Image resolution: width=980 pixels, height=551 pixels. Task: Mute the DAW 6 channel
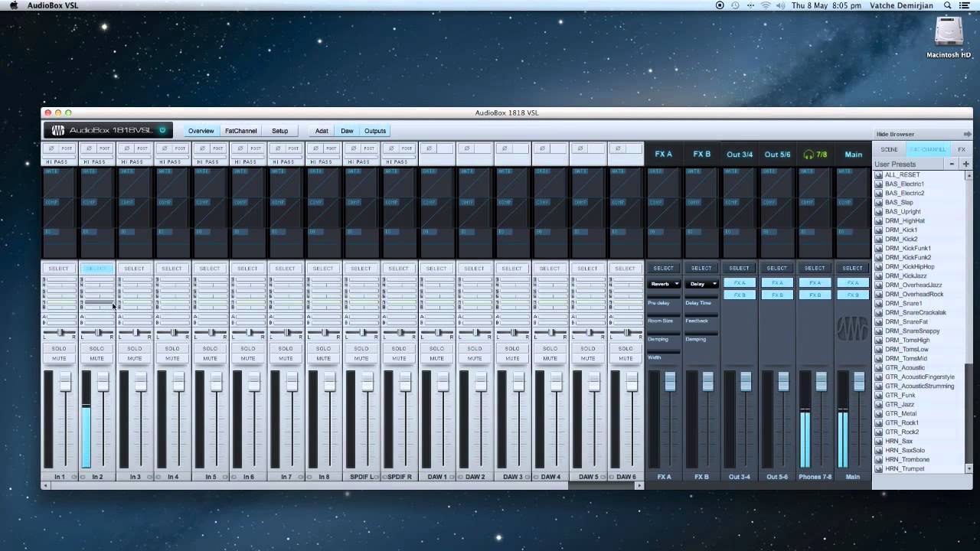[626, 359]
